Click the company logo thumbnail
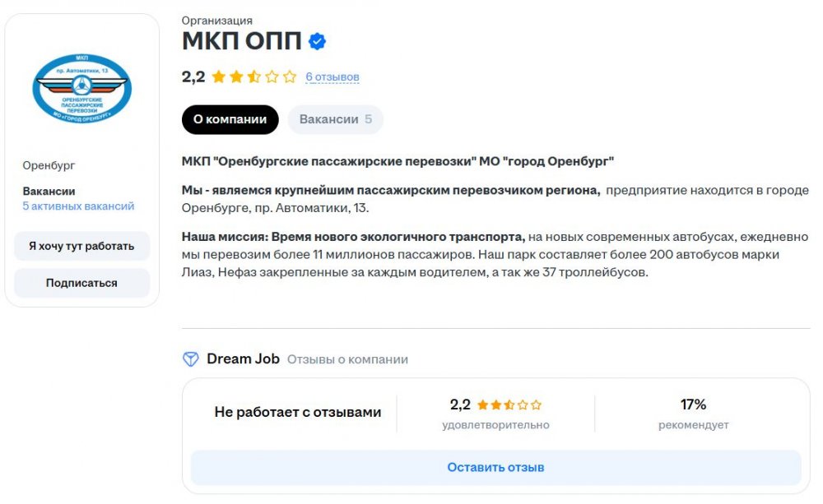823x504 pixels. (81, 88)
